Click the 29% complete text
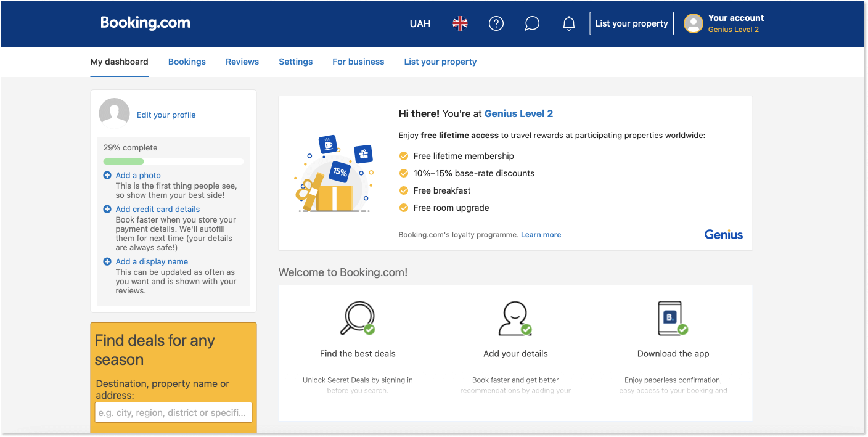868x437 pixels. [130, 148]
